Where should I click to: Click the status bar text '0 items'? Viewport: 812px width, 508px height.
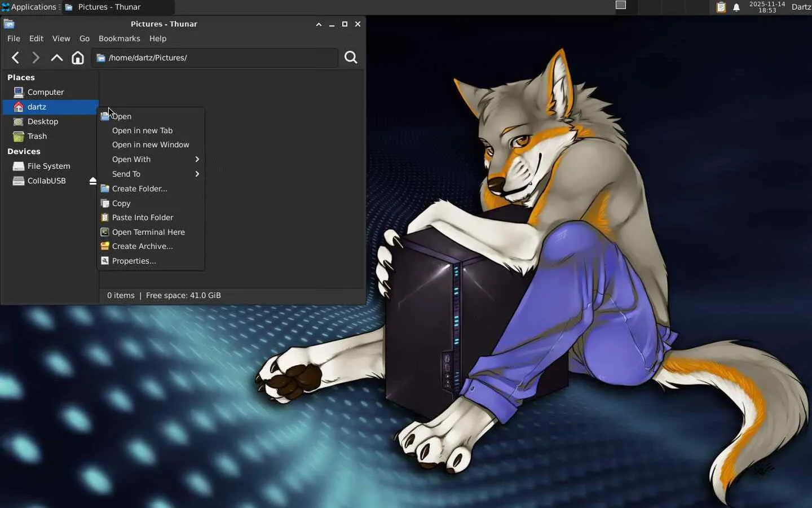[121, 295]
